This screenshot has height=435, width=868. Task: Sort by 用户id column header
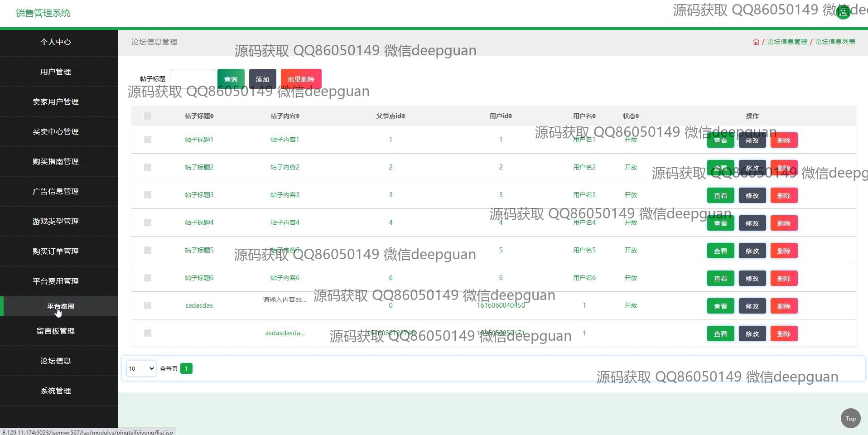500,116
